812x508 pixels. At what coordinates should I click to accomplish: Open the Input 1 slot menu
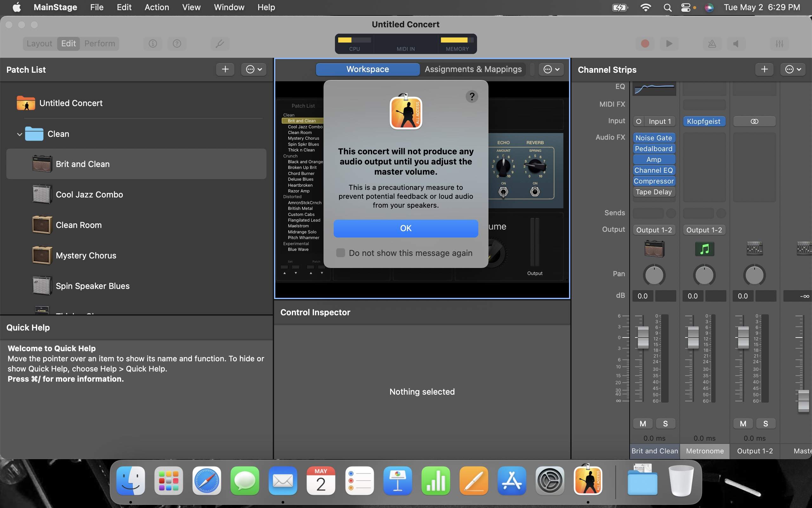coord(660,121)
